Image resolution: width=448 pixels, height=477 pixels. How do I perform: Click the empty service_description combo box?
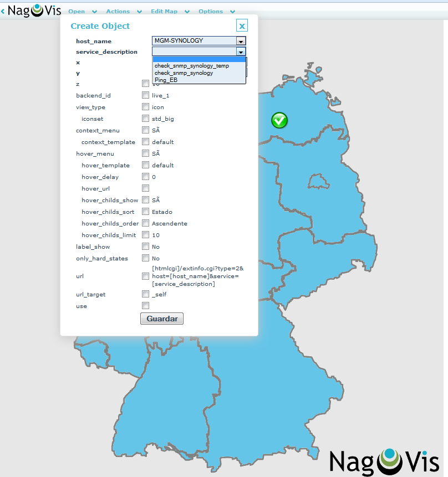[199, 52]
